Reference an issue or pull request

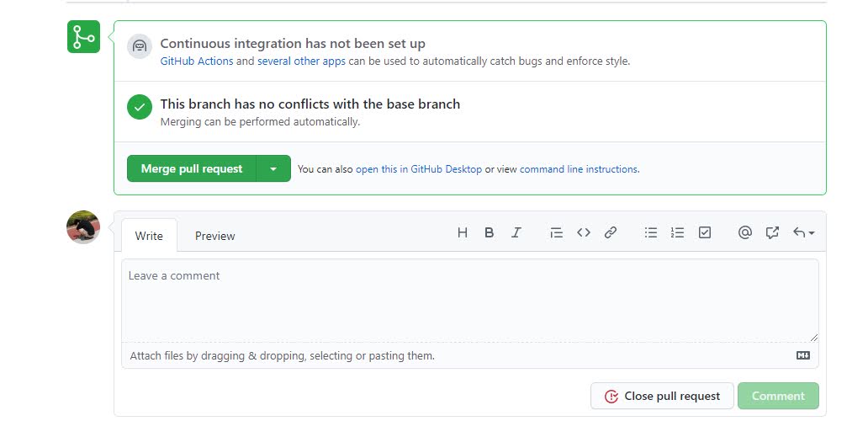(772, 233)
